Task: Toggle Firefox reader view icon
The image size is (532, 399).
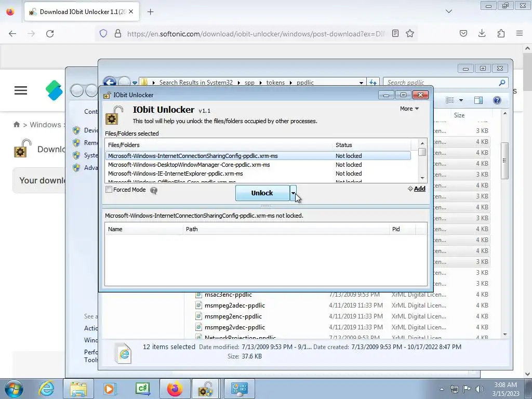Action: pos(395,33)
